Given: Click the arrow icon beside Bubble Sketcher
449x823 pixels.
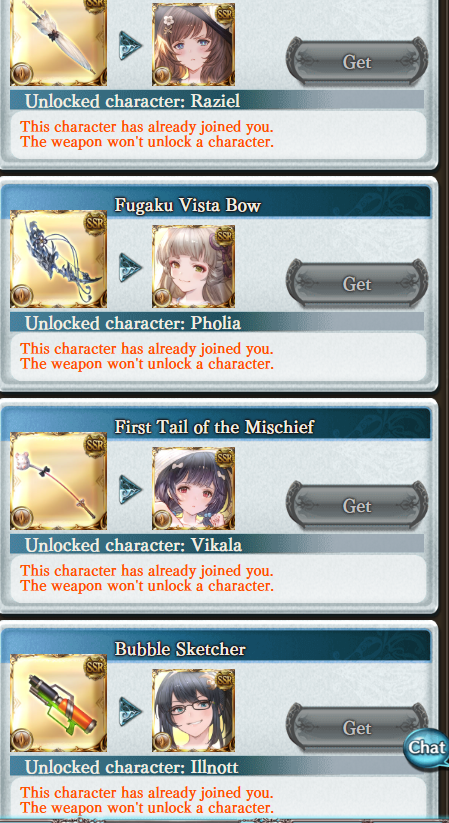Looking at the screenshot, I should coord(130,711).
